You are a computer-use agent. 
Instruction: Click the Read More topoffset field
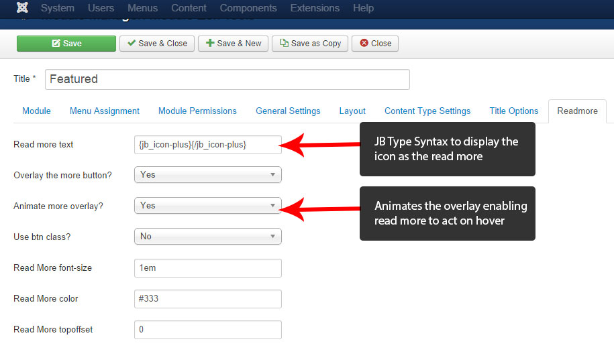click(208, 330)
